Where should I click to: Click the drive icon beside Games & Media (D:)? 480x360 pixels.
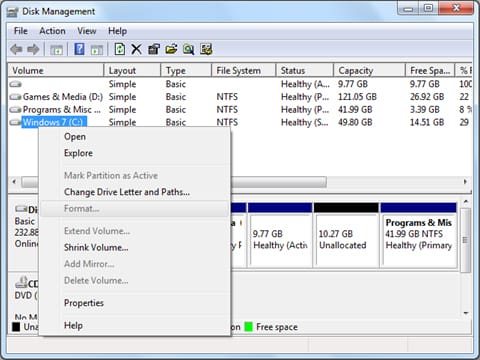click(15, 97)
